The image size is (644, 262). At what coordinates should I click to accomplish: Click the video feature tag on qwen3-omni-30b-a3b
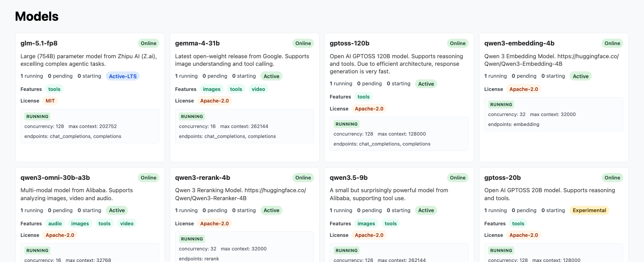127,223
